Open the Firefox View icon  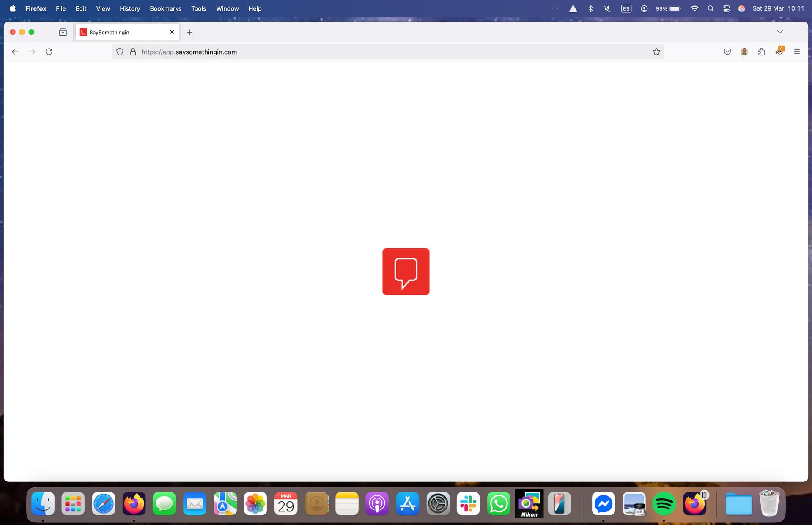pos(63,32)
